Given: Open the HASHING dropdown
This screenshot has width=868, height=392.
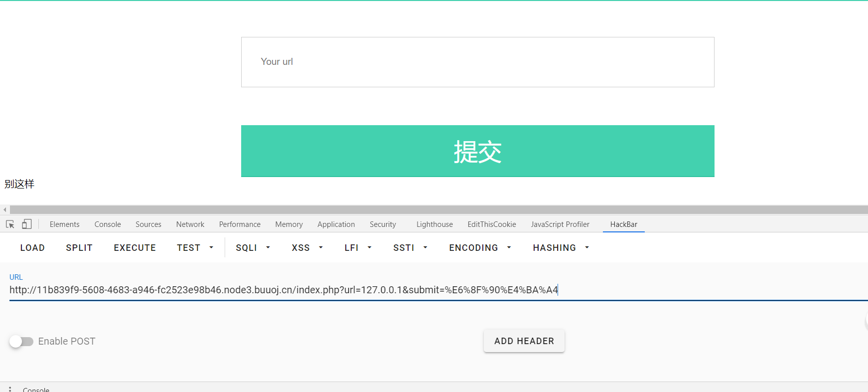Looking at the screenshot, I should 561,248.
